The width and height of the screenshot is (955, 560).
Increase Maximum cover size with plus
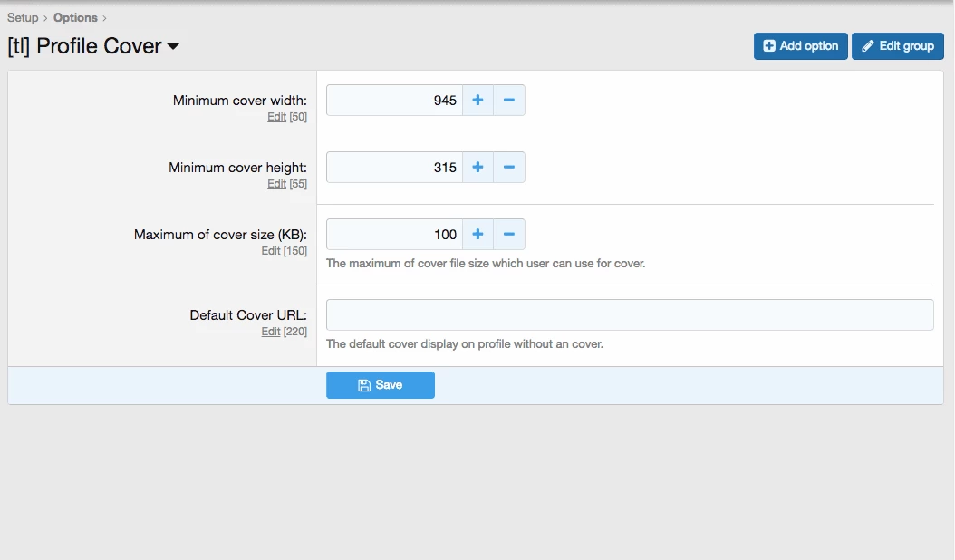(478, 234)
